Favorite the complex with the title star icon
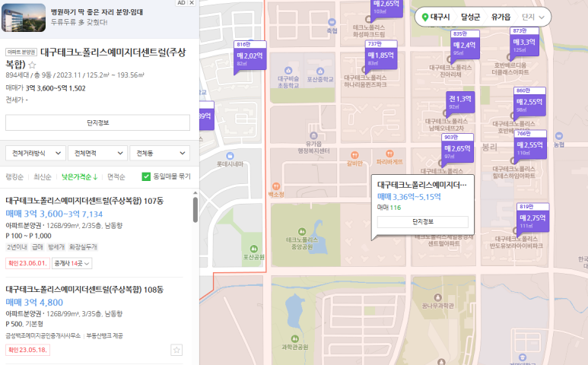This screenshot has height=365, width=588. [32, 65]
